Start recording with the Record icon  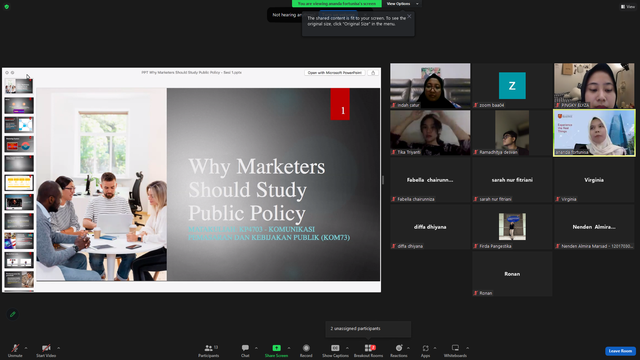[x=306, y=348]
